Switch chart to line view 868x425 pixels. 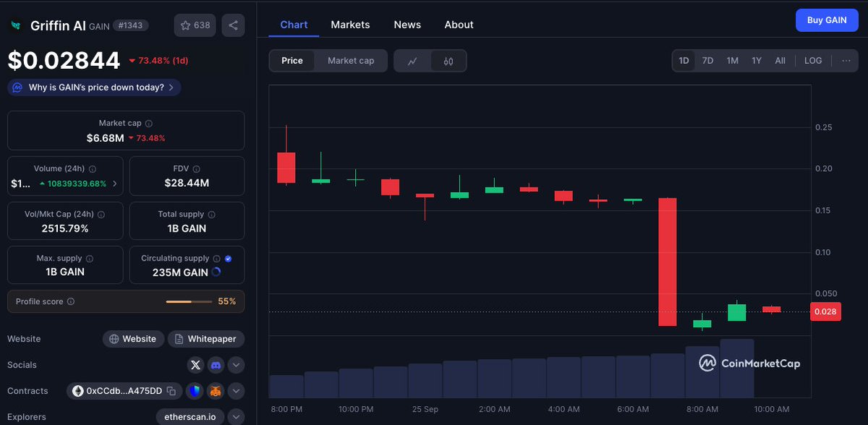coord(412,61)
